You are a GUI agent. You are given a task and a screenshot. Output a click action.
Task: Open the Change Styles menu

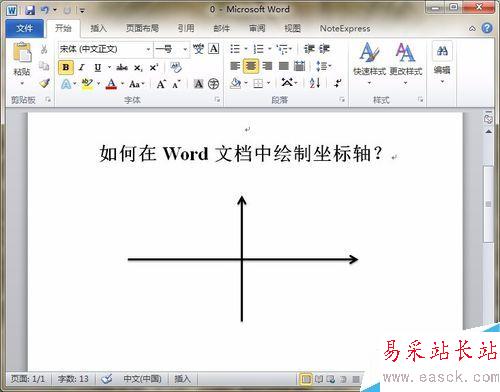coord(406,63)
